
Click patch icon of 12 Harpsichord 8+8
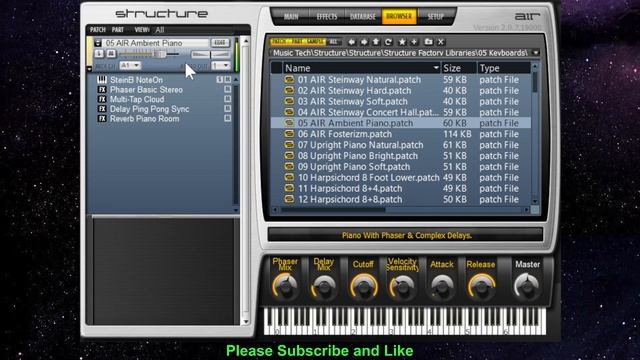pos(289,199)
